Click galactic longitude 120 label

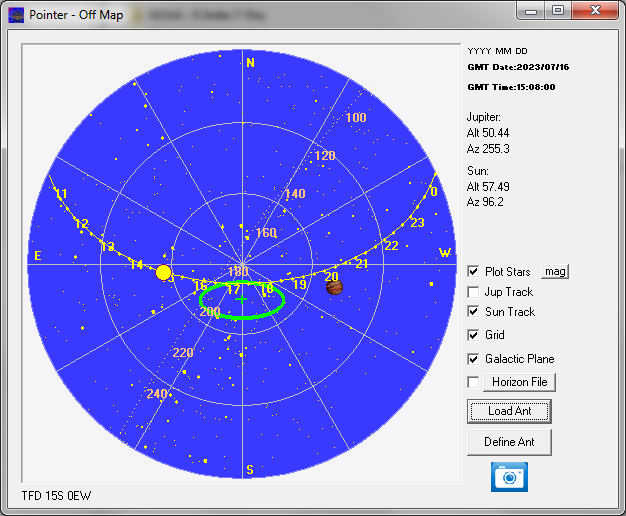(325, 156)
